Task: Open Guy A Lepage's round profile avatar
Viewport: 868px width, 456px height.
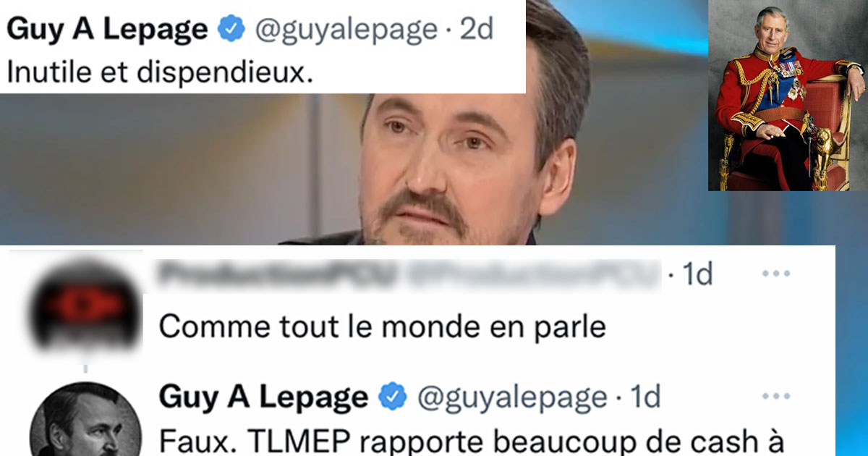Action: tap(85, 422)
